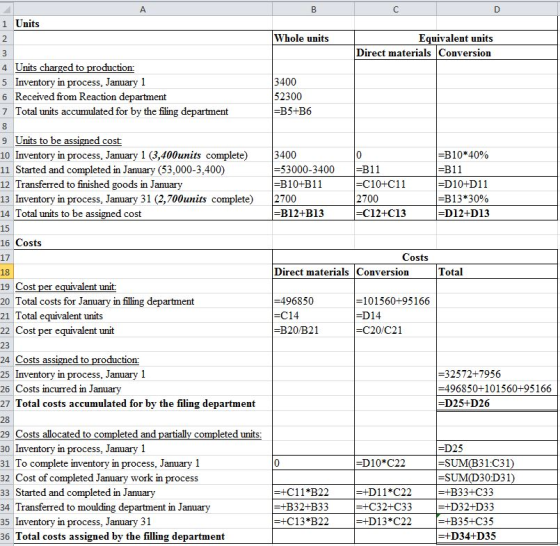Click 'Costs assigned to production:' cell
This screenshot has width=560, height=546.
click(143, 360)
